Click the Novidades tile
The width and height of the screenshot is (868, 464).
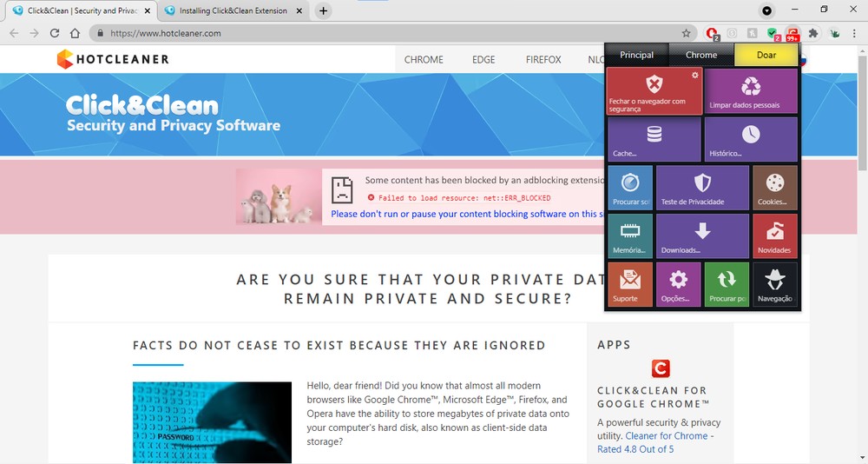point(775,235)
